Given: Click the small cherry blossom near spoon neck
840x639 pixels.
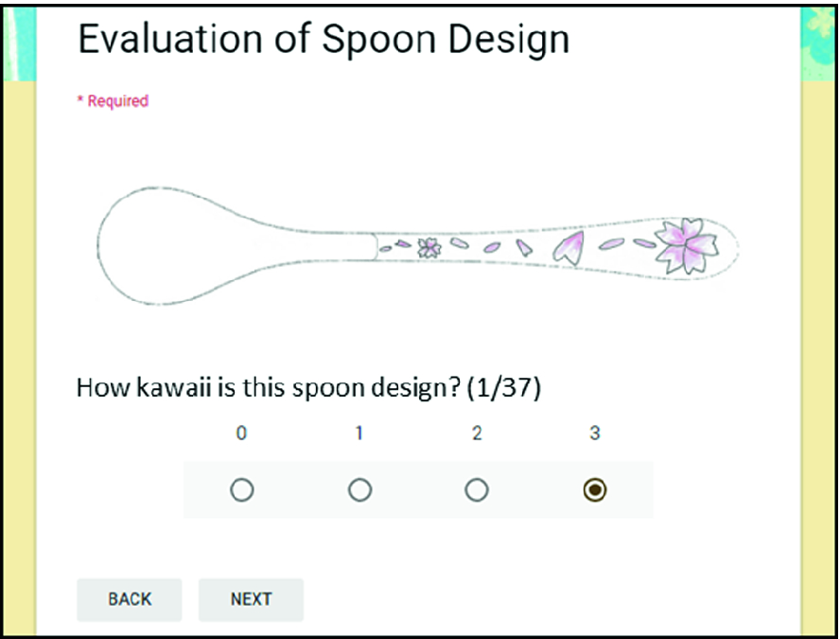Looking at the screenshot, I should tap(429, 248).
